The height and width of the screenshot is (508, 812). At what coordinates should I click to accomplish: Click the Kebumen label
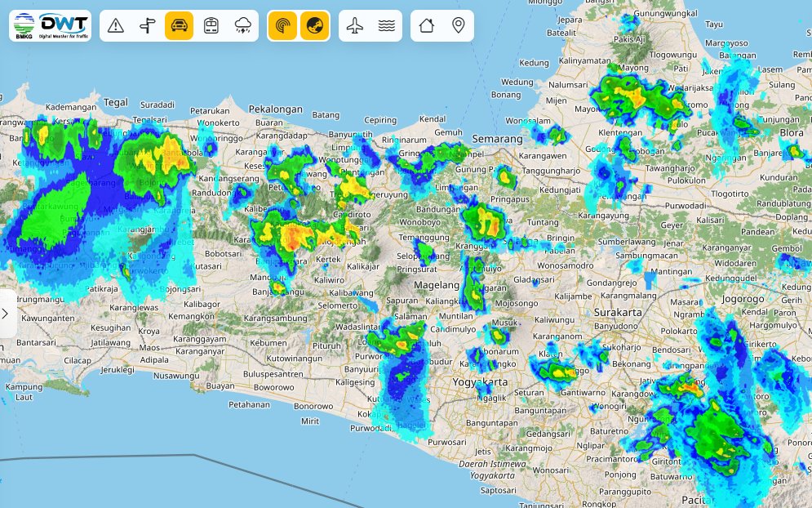268,343
